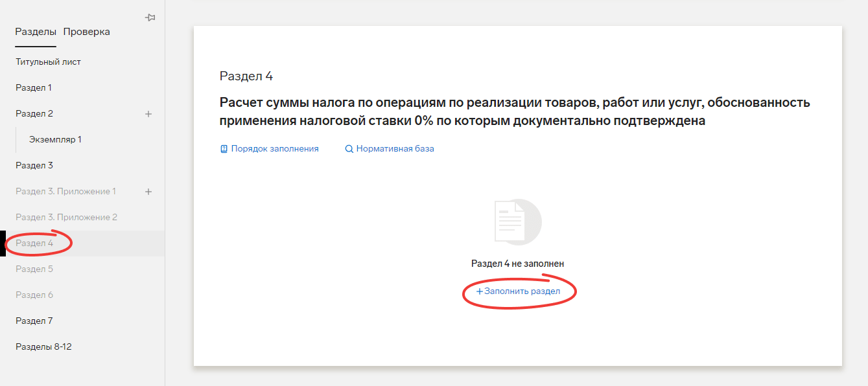
Task: Open Раздел 5 in the sidebar
Action: pos(34,269)
